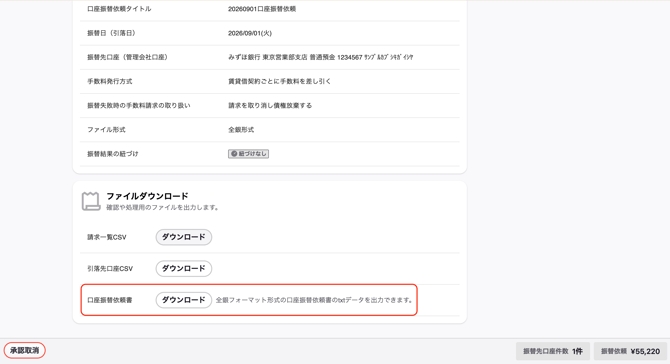Click the 振替依頼 ¥55,220 total box
This screenshot has height=364, width=670.
tap(630, 351)
